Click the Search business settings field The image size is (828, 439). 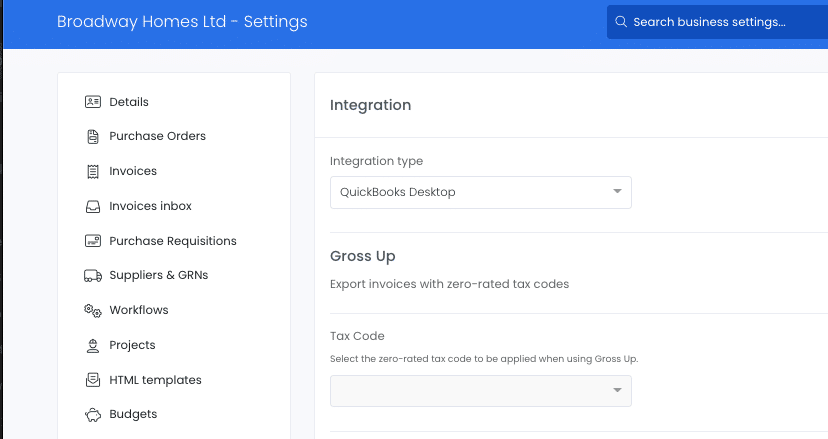(x=717, y=22)
